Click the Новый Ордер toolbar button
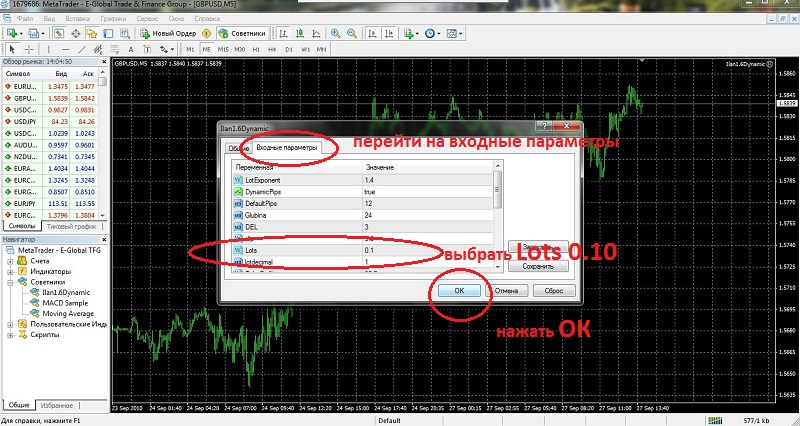Viewport: 800px width, 426px height. 169,33
